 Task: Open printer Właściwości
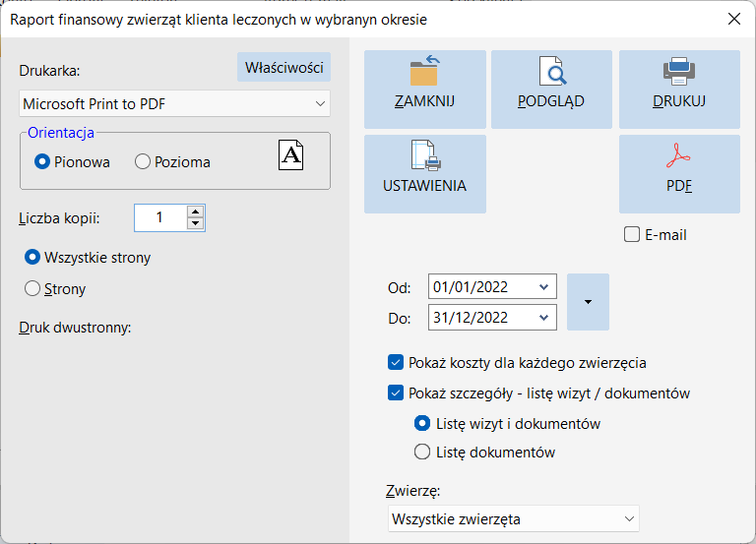[x=283, y=68]
